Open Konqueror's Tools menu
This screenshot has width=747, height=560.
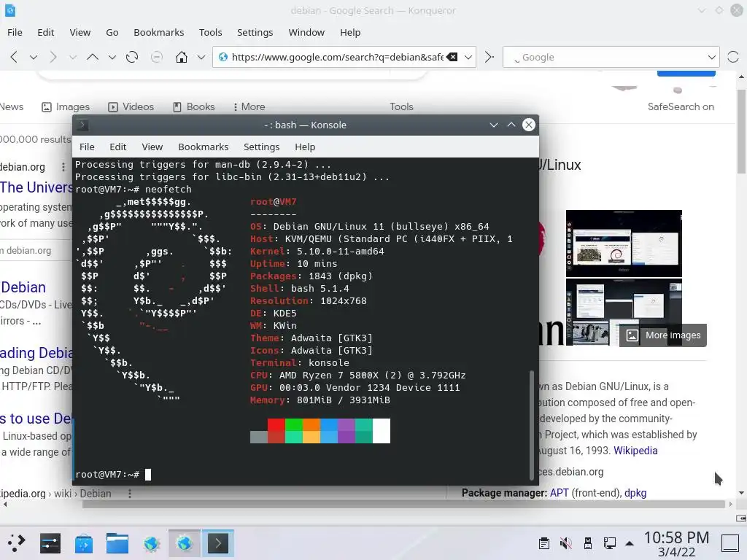tap(211, 32)
